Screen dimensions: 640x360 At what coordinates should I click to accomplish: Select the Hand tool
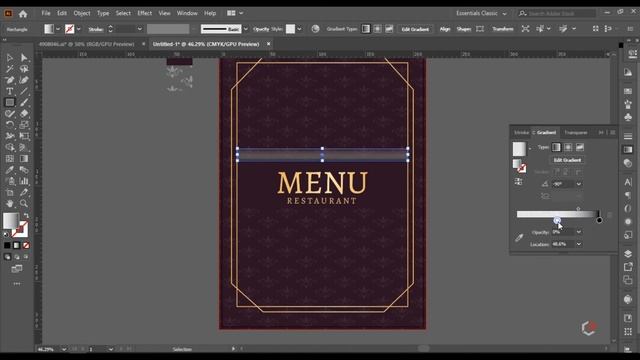click(x=10, y=203)
